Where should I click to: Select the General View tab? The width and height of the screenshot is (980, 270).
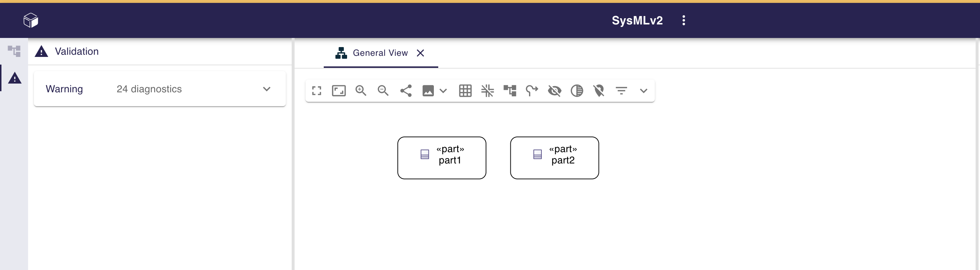pos(380,53)
